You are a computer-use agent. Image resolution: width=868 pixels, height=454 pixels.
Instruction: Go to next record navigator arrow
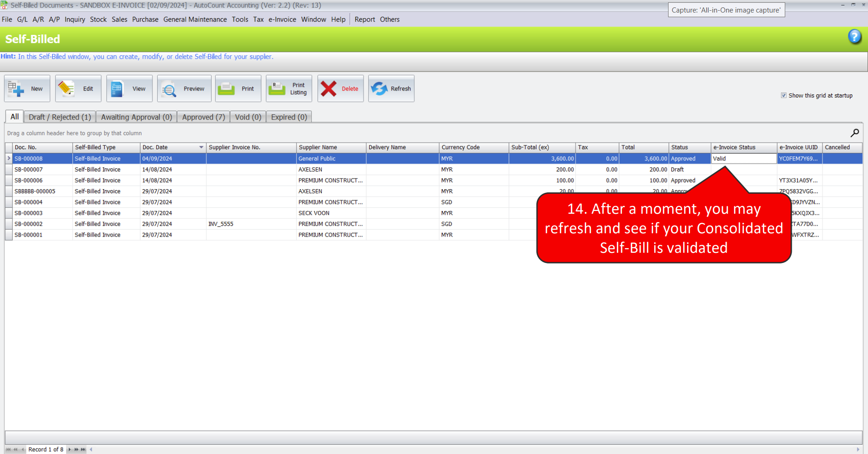[70, 449]
